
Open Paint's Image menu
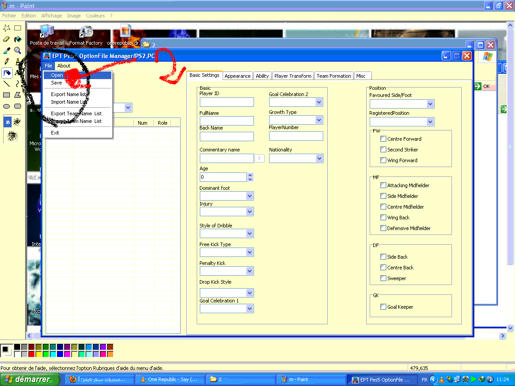tap(74, 16)
